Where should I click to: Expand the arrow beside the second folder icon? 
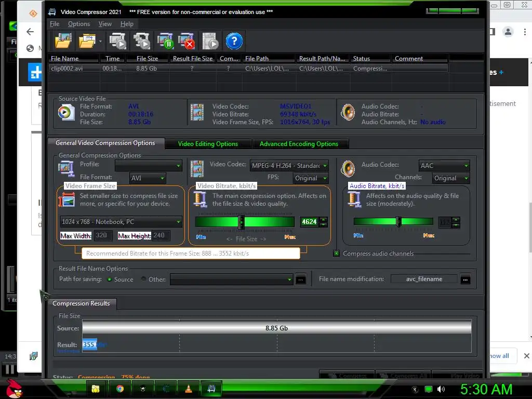(x=100, y=42)
